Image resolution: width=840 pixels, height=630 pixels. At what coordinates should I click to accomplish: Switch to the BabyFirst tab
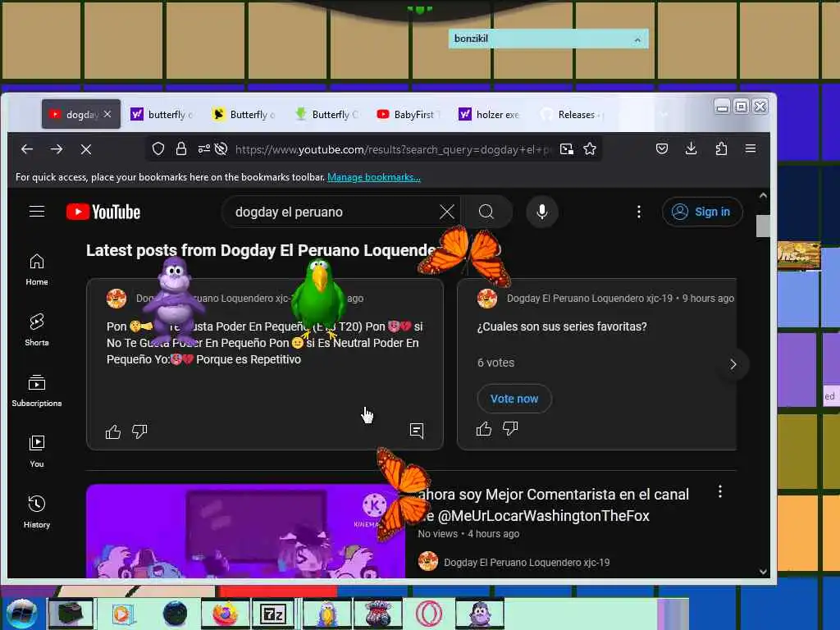pyautogui.click(x=409, y=114)
